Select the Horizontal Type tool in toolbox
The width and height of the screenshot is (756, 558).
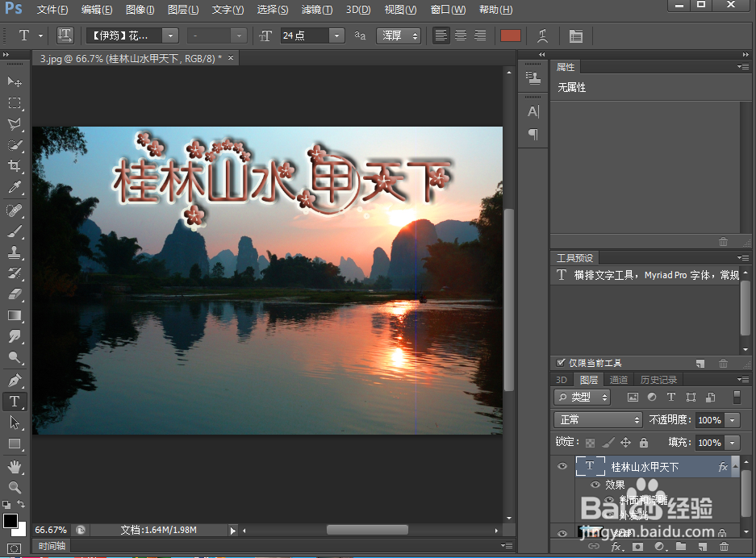15,402
